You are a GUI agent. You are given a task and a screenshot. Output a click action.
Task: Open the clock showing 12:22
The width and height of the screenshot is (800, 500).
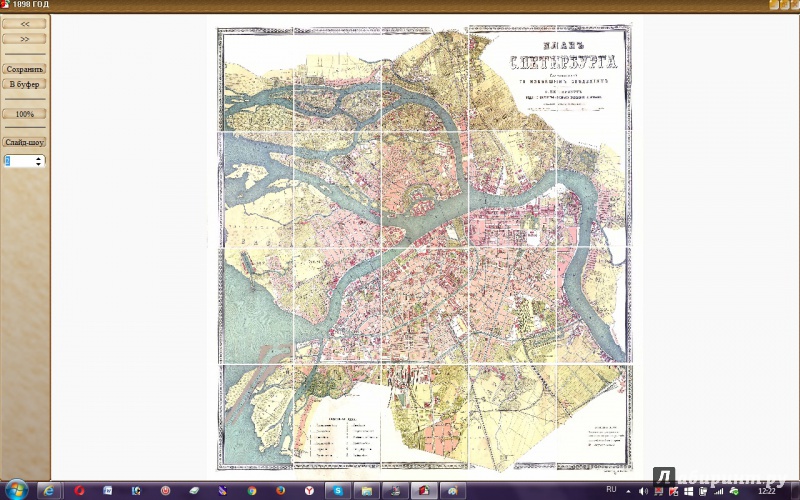[x=767, y=491]
